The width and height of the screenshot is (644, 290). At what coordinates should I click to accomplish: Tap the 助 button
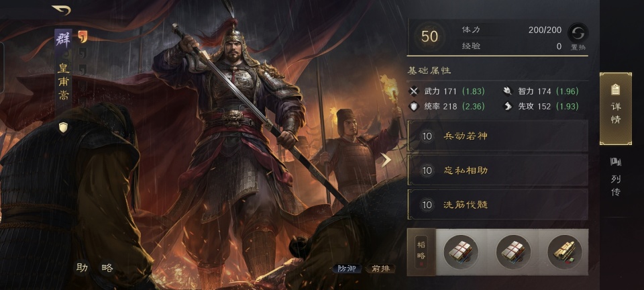pyautogui.click(x=82, y=268)
